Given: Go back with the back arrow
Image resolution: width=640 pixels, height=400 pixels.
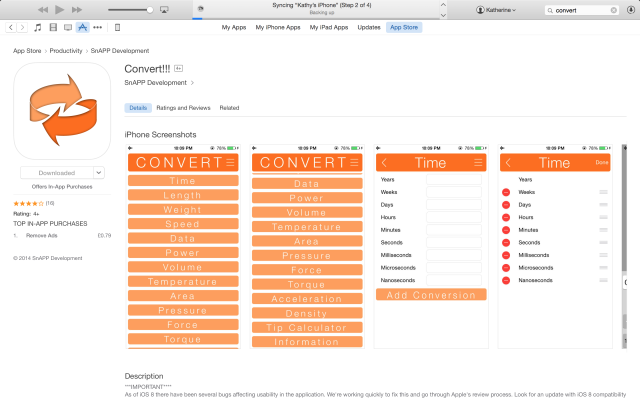Looking at the screenshot, I should tap(11, 27).
